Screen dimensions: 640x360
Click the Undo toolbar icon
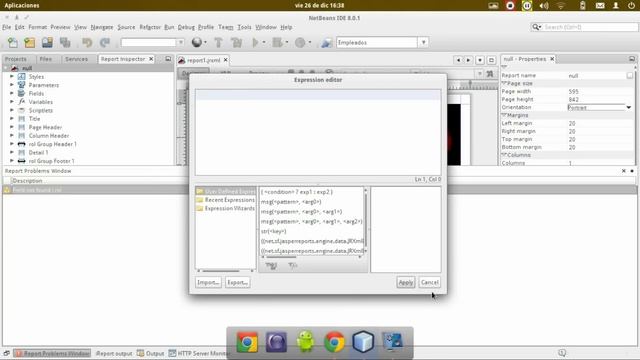click(x=87, y=42)
